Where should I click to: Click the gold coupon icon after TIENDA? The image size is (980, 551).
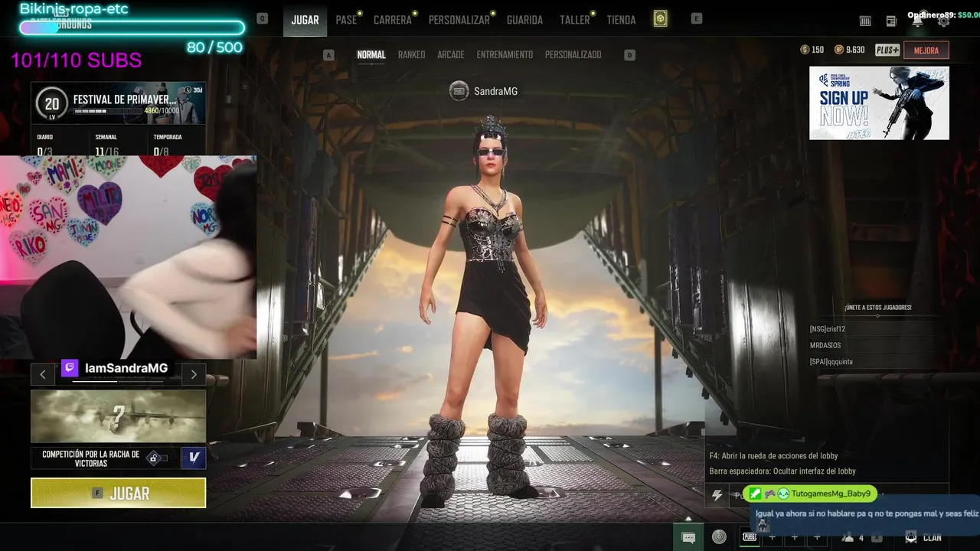coord(660,19)
